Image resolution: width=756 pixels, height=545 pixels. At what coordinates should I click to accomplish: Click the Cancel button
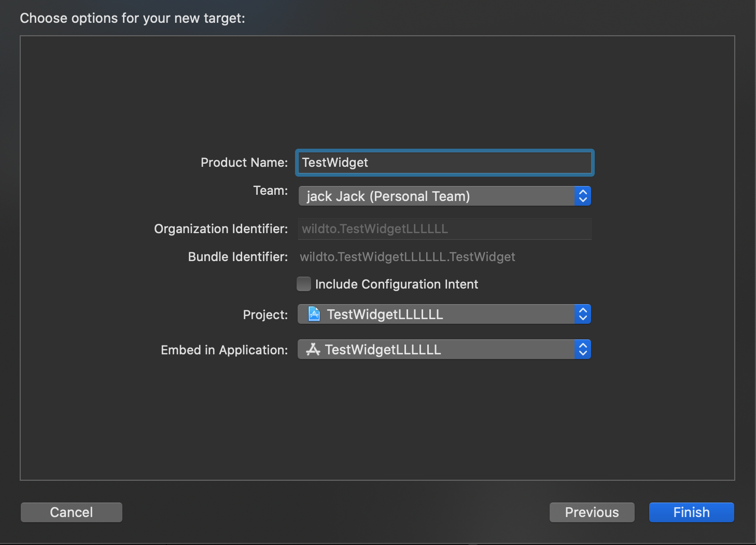72,512
